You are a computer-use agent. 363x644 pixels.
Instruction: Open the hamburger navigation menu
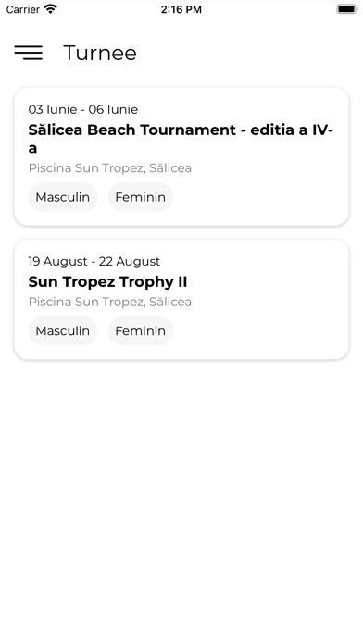pos(29,53)
